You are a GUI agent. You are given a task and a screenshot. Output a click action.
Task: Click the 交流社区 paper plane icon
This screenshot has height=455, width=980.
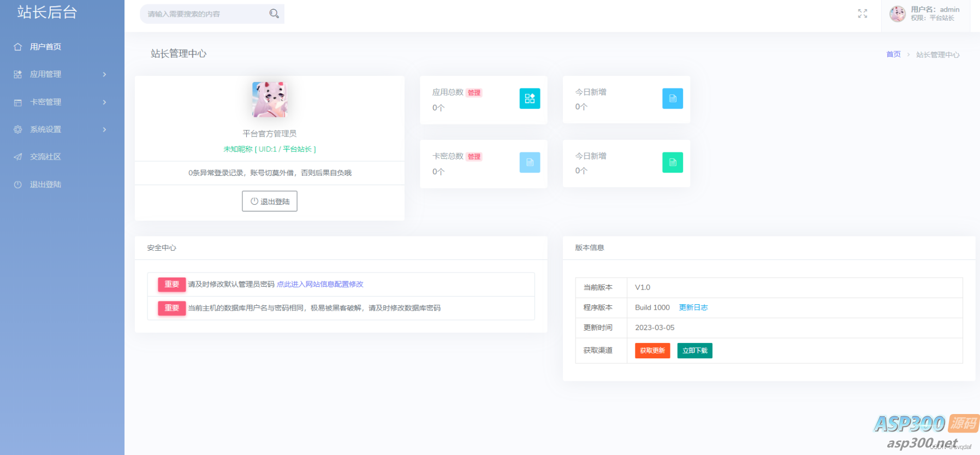(x=18, y=157)
